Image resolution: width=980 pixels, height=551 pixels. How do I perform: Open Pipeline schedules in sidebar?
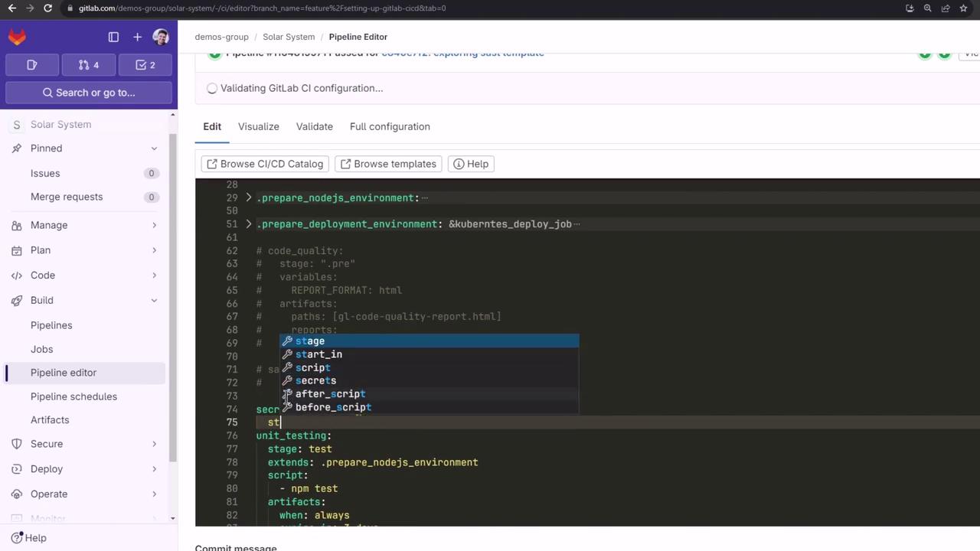73,396
